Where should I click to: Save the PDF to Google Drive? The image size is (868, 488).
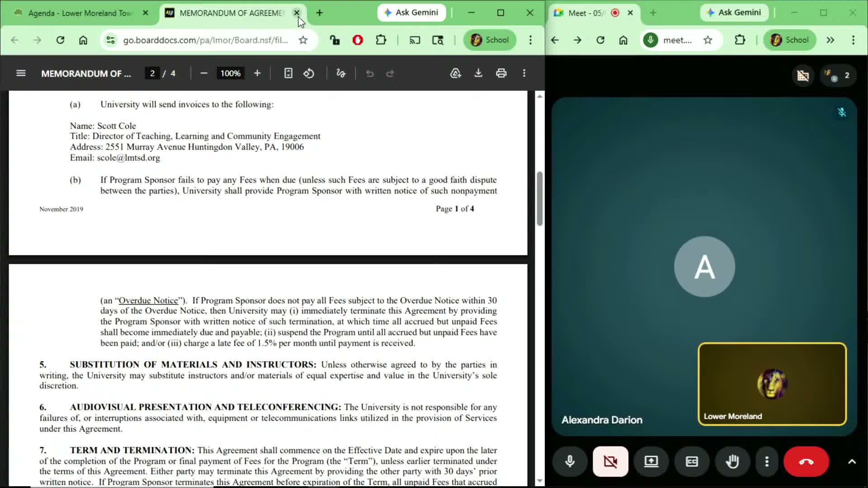point(456,73)
